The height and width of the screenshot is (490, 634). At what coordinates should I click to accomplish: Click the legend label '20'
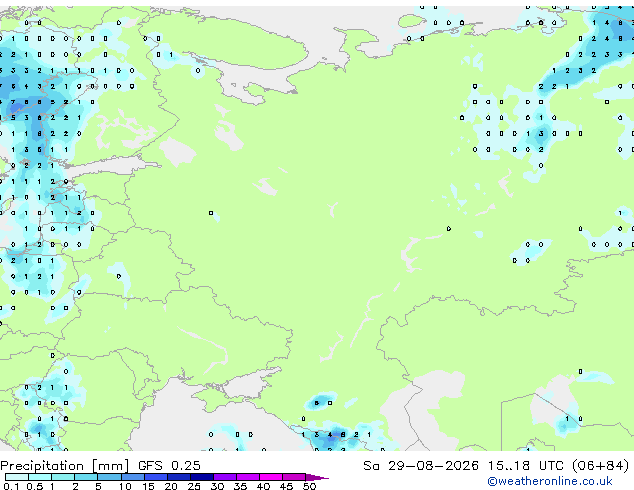(171, 486)
